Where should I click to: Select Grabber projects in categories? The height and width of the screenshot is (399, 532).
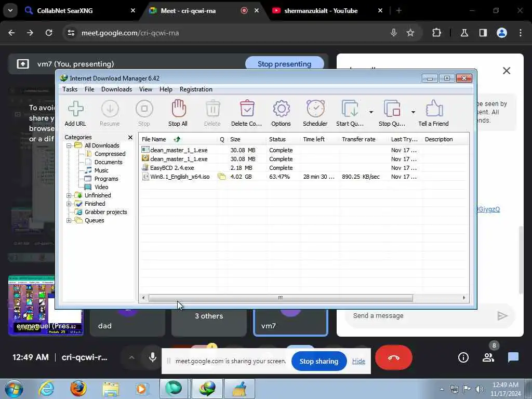coord(105,212)
